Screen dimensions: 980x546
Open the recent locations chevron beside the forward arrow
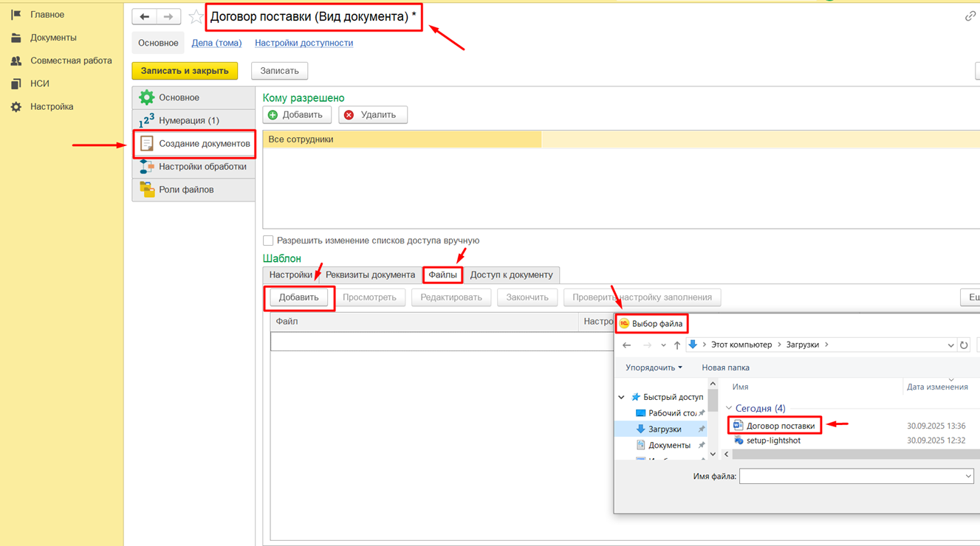pos(663,345)
